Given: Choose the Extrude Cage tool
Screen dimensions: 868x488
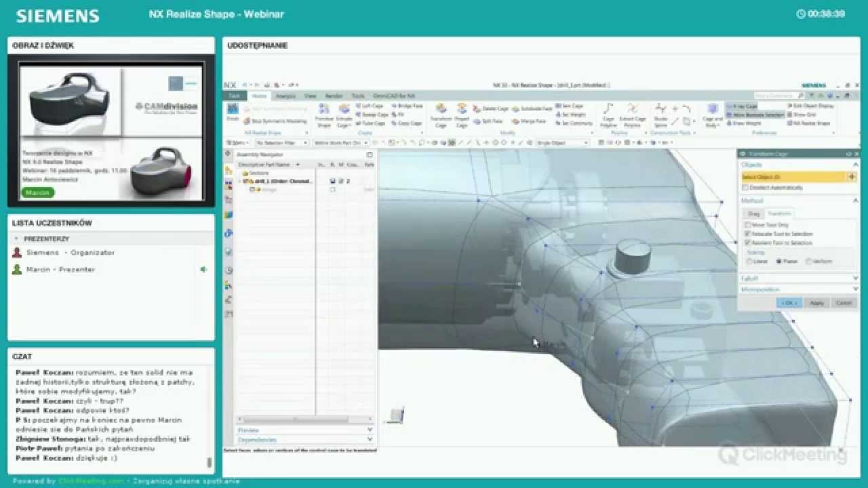Looking at the screenshot, I should pos(344,115).
